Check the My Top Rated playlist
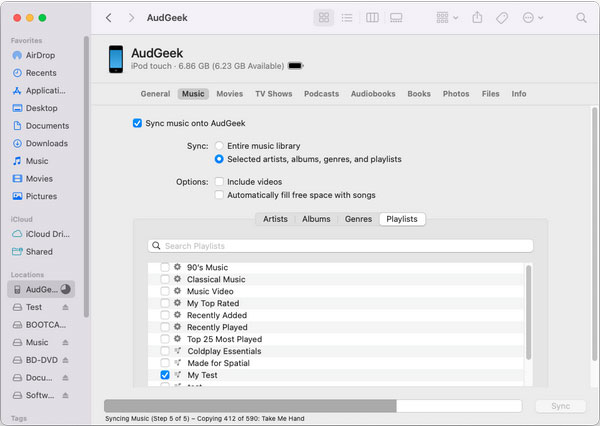 pos(165,303)
